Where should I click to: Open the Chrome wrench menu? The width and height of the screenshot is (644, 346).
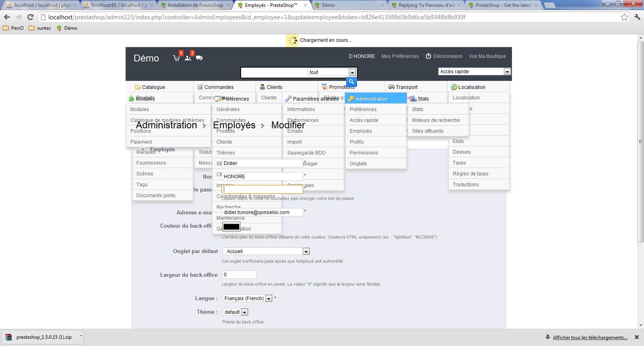tap(637, 17)
